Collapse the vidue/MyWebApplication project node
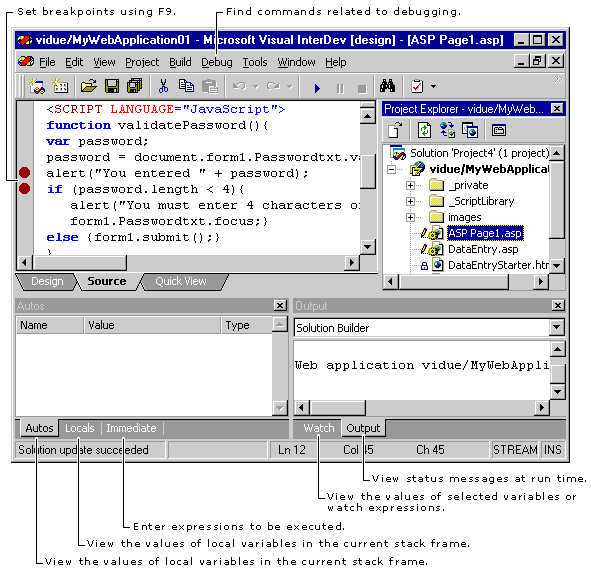The image size is (591, 572). [x=392, y=170]
